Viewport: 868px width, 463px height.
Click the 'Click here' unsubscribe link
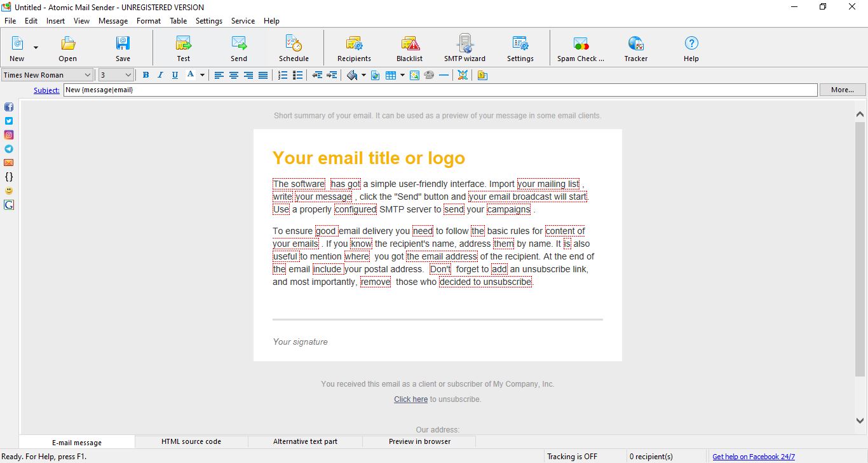point(410,399)
